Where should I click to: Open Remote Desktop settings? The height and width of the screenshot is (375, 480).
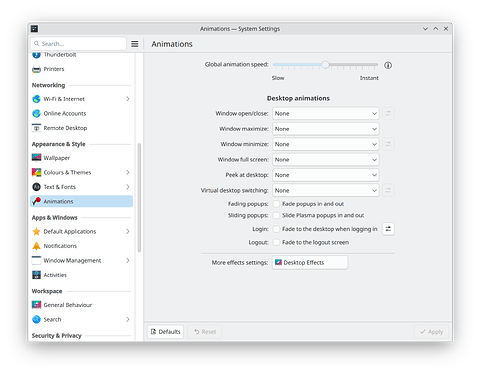pyautogui.click(x=81, y=128)
